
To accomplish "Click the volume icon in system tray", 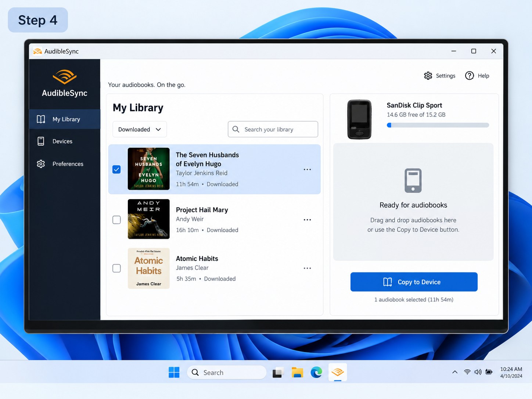I will (478, 372).
